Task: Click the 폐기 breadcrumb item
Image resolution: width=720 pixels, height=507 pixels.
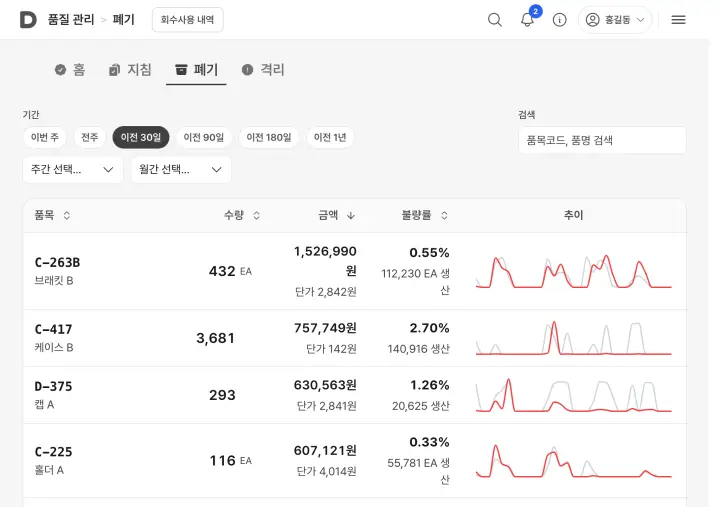Action: click(124, 20)
